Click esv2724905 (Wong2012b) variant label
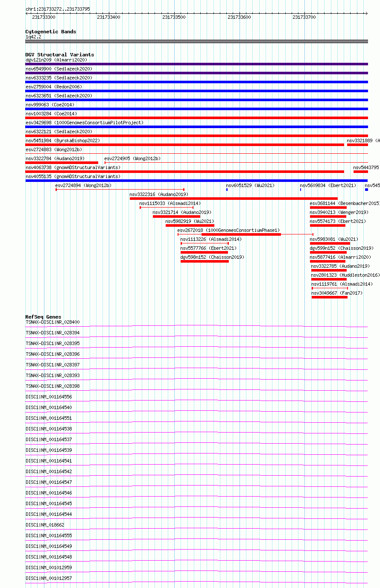The image size is (380, 588). coord(132,158)
